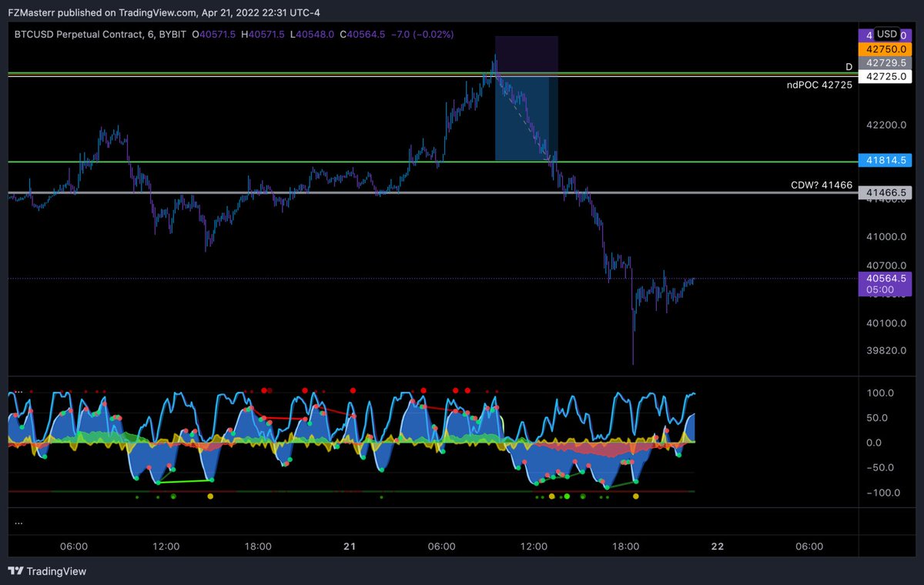This screenshot has height=585, width=924.
Task: Select the shaded short position box on chart
Action: click(x=526, y=99)
